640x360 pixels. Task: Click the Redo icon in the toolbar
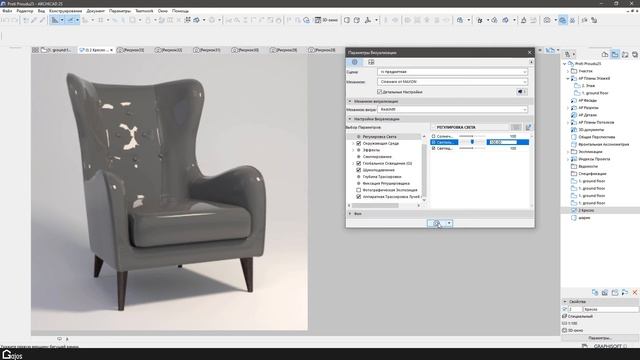(x=15, y=20)
